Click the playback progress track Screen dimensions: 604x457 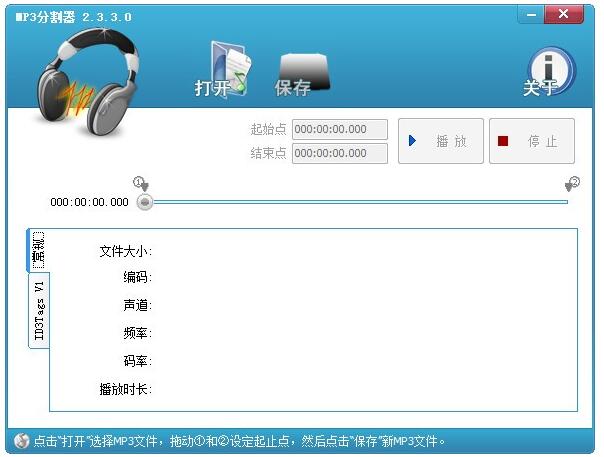[360, 202]
